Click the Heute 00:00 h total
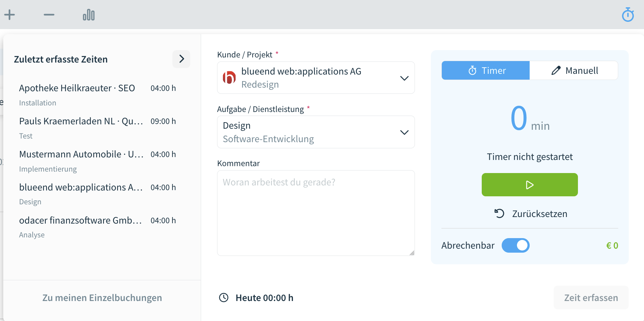The height and width of the screenshot is (321, 644). (x=264, y=298)
